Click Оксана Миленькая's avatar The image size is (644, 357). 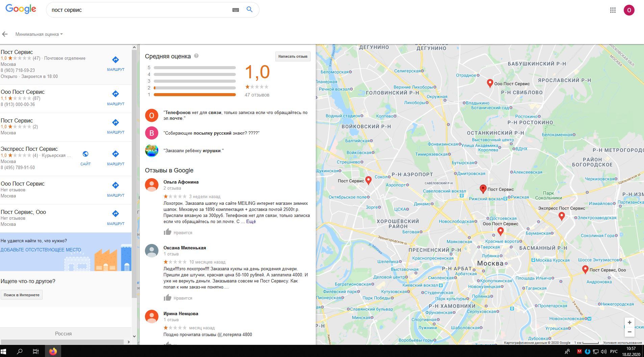152,250
